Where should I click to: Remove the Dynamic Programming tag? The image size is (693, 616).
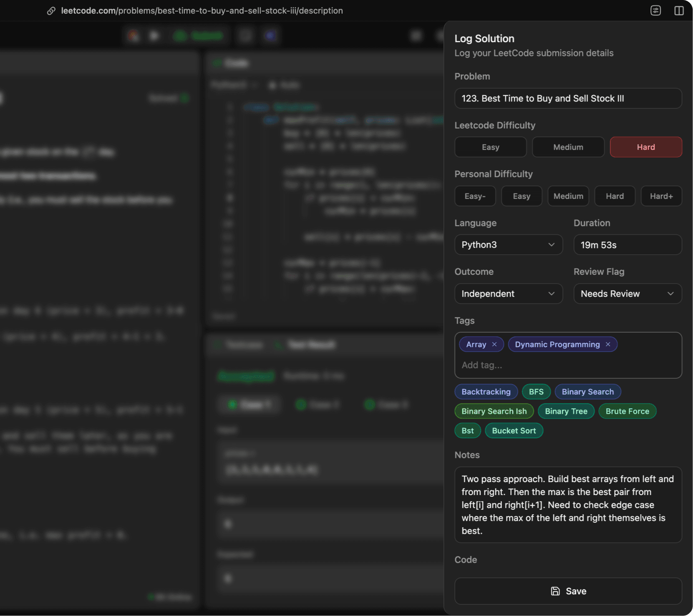point(608,344)
